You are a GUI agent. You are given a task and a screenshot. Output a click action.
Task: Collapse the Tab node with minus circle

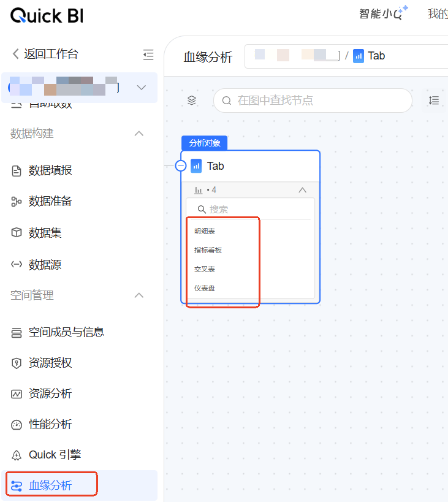point(181,165)
